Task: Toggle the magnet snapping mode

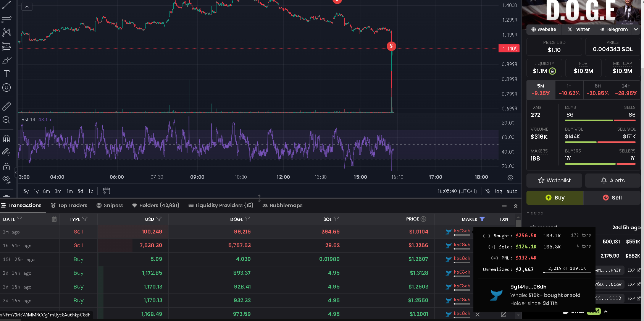Action: click(6, 138)
